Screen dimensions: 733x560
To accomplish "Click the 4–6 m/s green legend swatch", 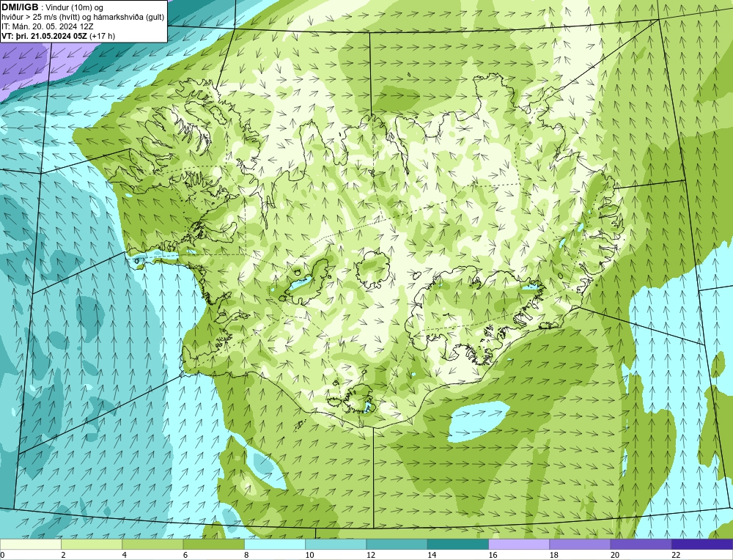I will pyautogui.click(x=153, y=544).
